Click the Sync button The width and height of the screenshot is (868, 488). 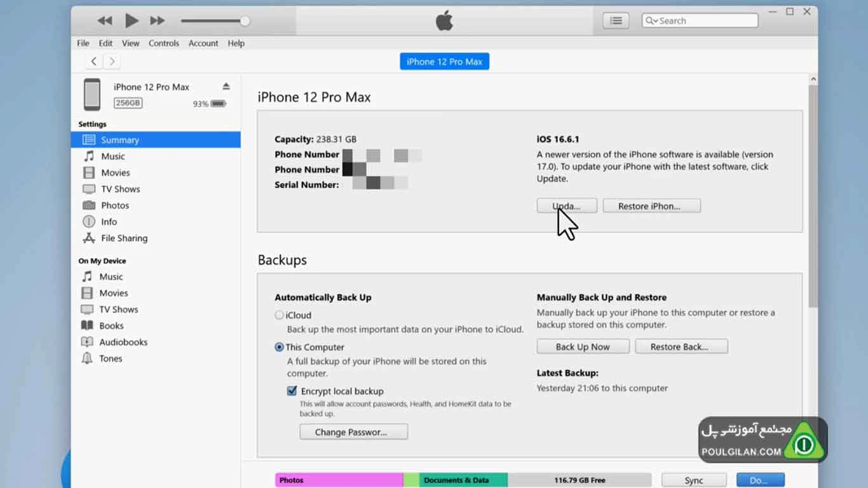694,480
